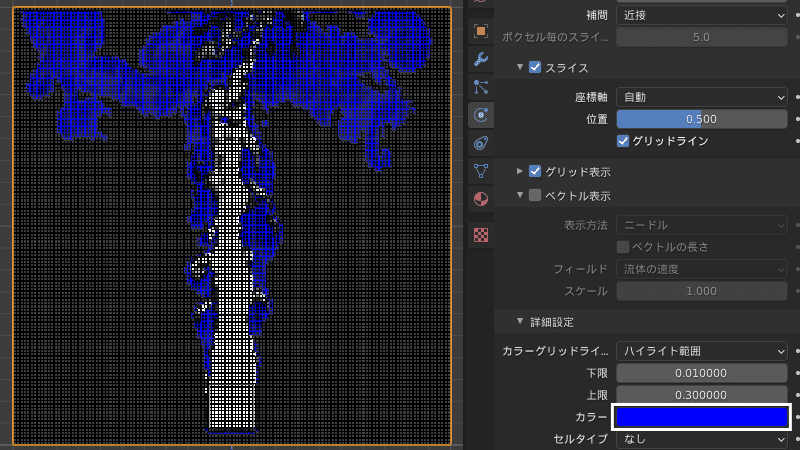This screenshot has height=450, width=800.
Task: Toggle the ベクトルの長さ checkbox
Action: pyautogui.click(x=622, y=247)
